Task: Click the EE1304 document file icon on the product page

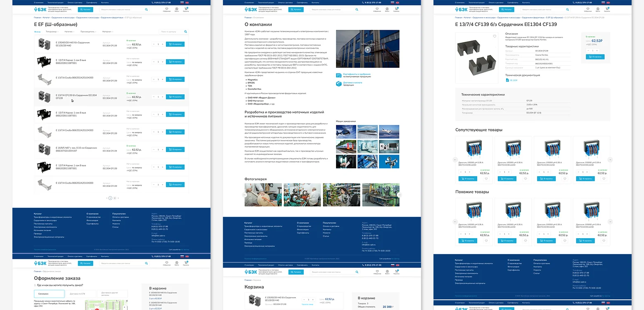Action: (x=507, y=80)
